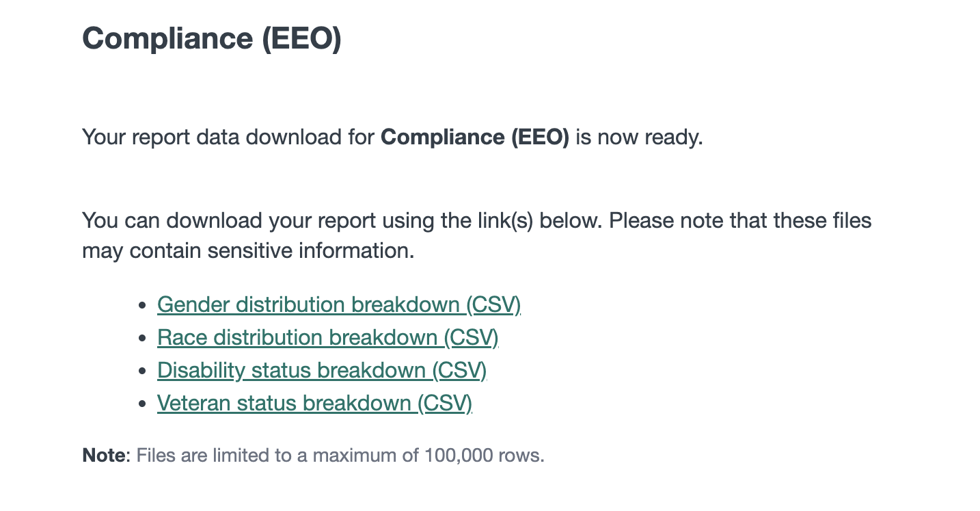
Task: Open the Disability status breakdown CSV link
Action: click(x=321, y=370)
